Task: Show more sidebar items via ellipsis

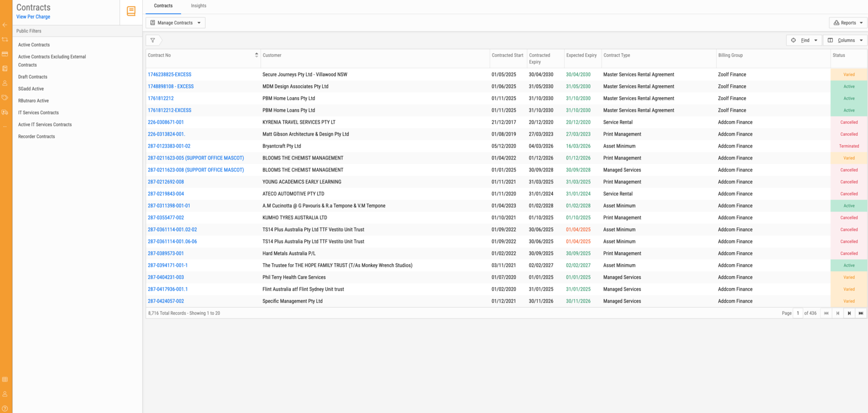Action: pyautogui.click(x=5, y=126)
